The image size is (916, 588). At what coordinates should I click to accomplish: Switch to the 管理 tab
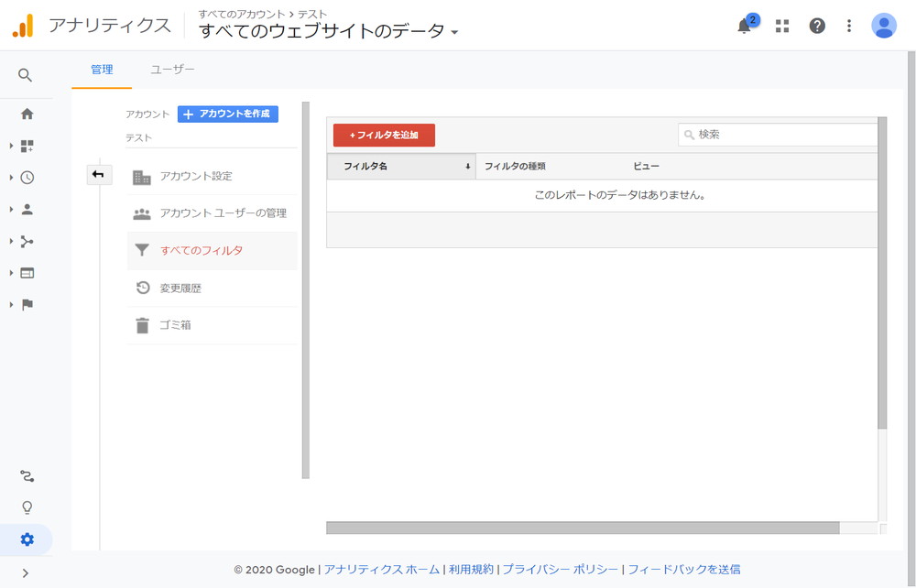pos(102,70)
